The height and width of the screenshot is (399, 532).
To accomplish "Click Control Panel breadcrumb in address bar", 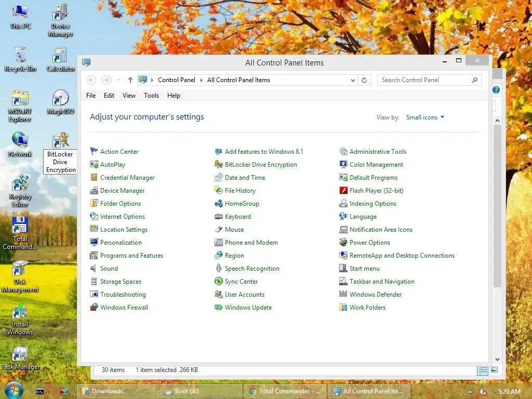I will [x=177, y=80].
